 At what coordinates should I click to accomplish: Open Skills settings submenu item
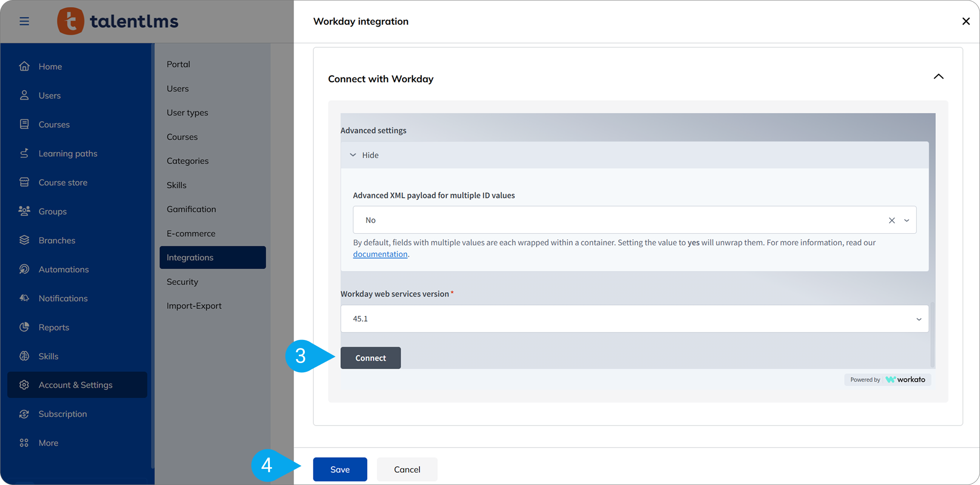(176, 185)
